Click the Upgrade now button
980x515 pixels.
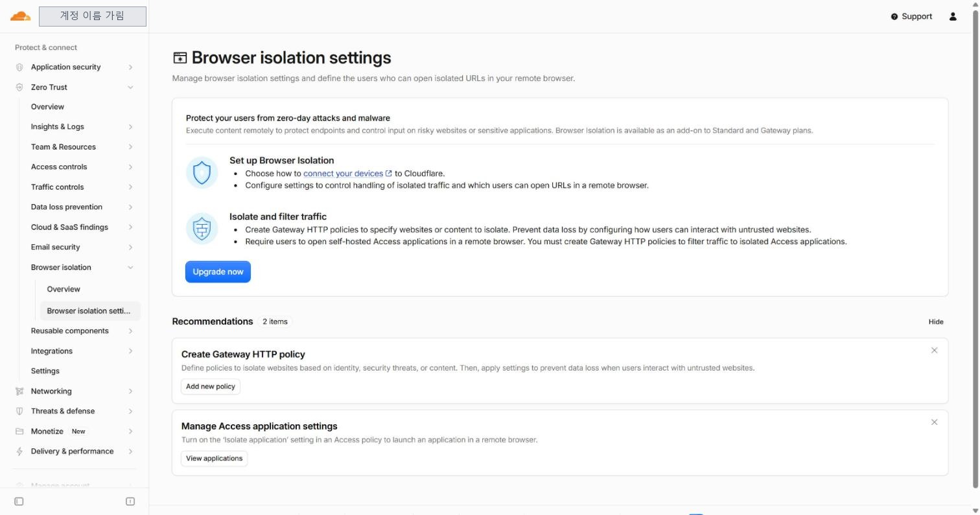[x=218, y=272]
